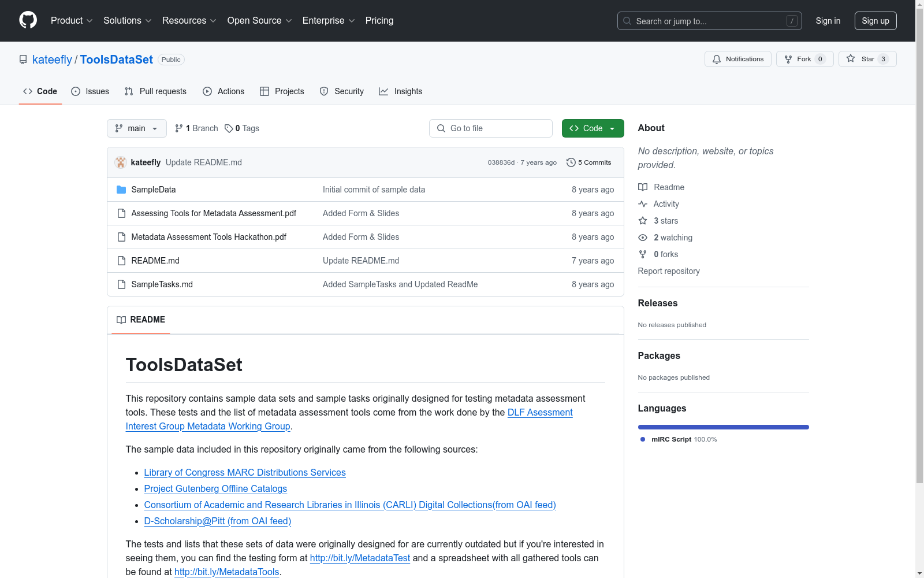Expand the Open Source menu

tap(260, 21)
